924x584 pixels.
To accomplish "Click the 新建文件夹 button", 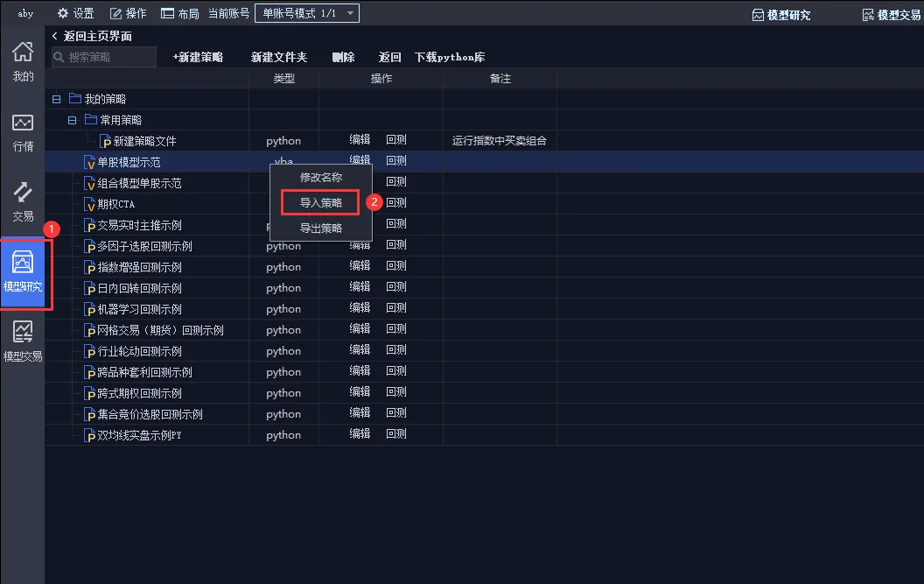I will pyautogui.click(x=279, y=57).
